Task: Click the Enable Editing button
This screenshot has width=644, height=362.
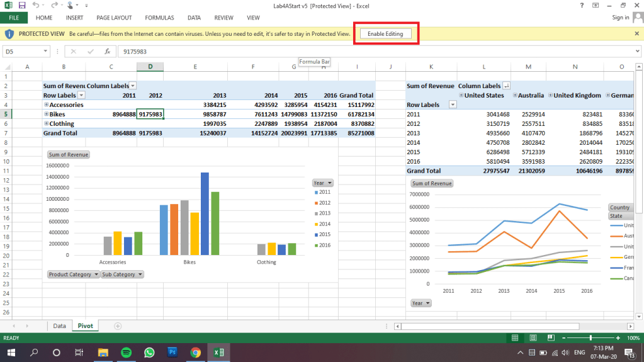Action: pyautogui.click(x=385, y=33)
